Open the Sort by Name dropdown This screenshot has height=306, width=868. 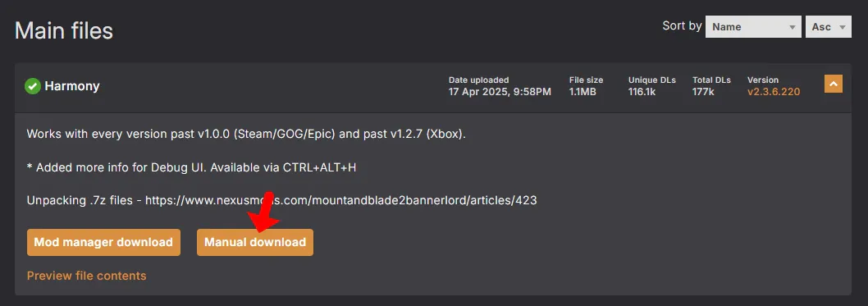tap(753, 26)
